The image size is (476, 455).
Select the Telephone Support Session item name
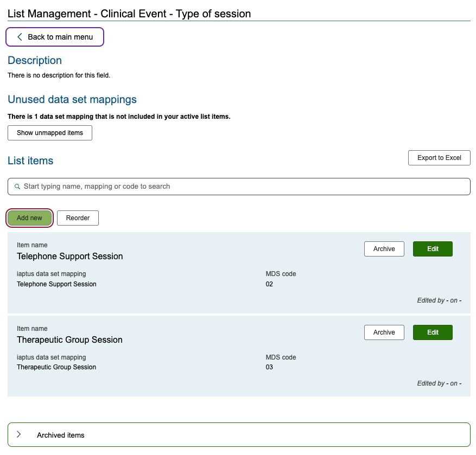click(x=70, y=257)
